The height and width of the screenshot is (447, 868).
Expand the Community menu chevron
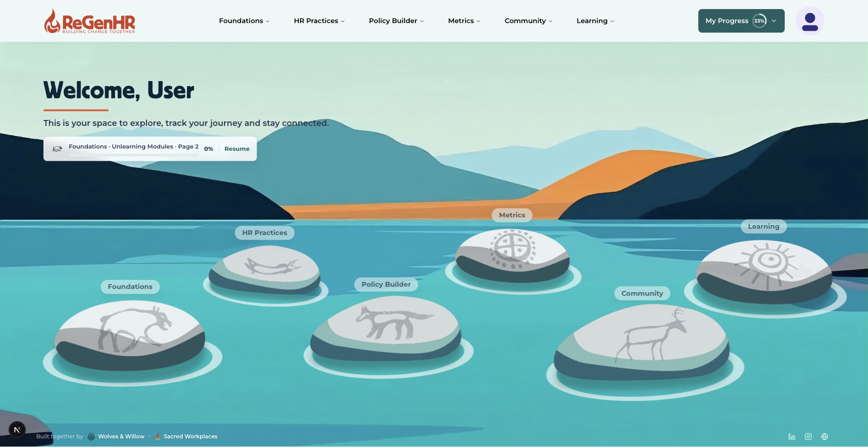click(550, 21)
